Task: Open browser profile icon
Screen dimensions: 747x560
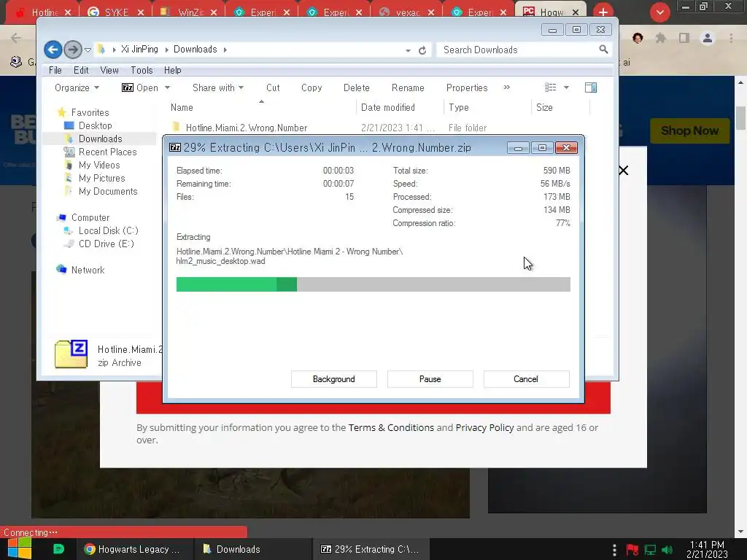Action: pos(708,38)
